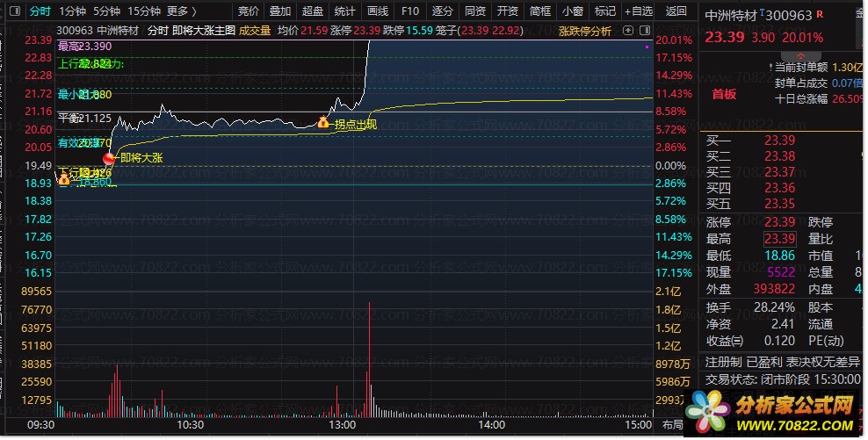Select the 买五 23.35 order row
Image resolution: width=868 pixels, height=440 pixels.
coord(750,204)
